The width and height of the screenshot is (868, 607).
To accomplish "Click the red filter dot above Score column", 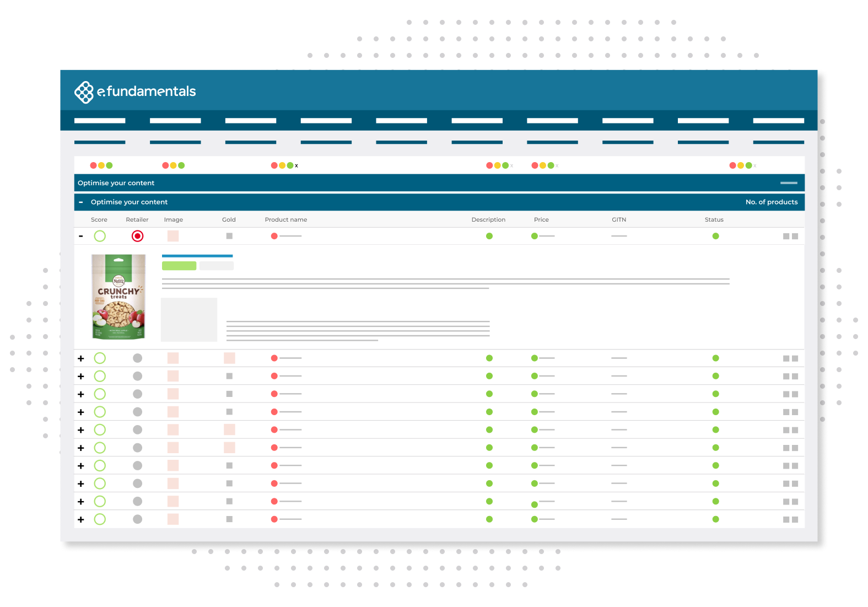I will click(x=94, y=165).
